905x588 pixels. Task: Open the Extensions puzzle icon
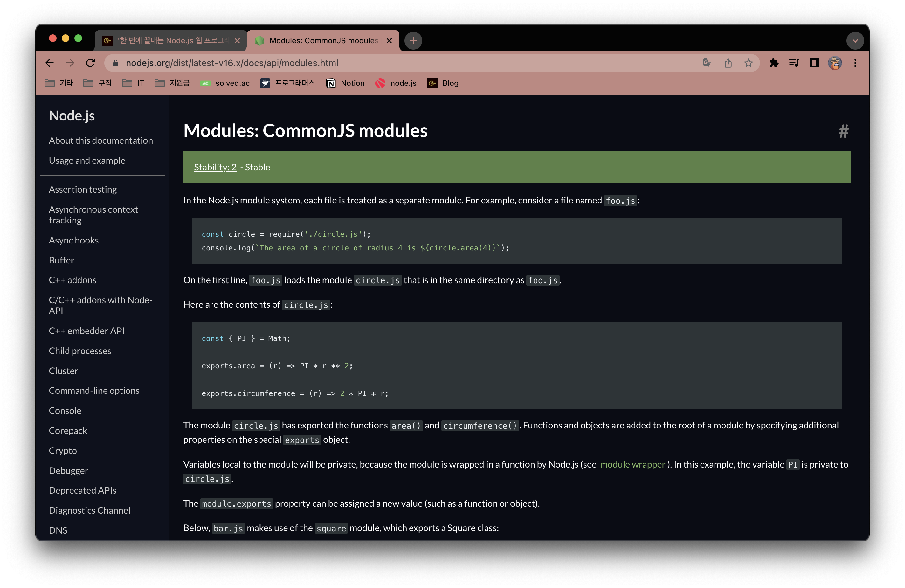click(773, 63)
